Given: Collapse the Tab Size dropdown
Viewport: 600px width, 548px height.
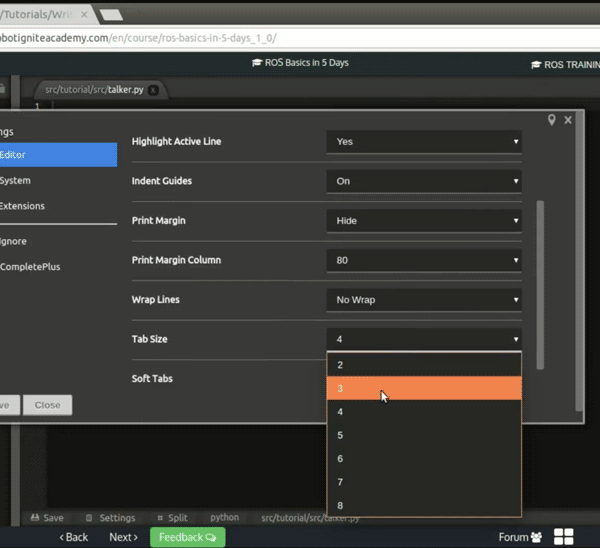Looking at the screenshot, I should click(424, 339).
